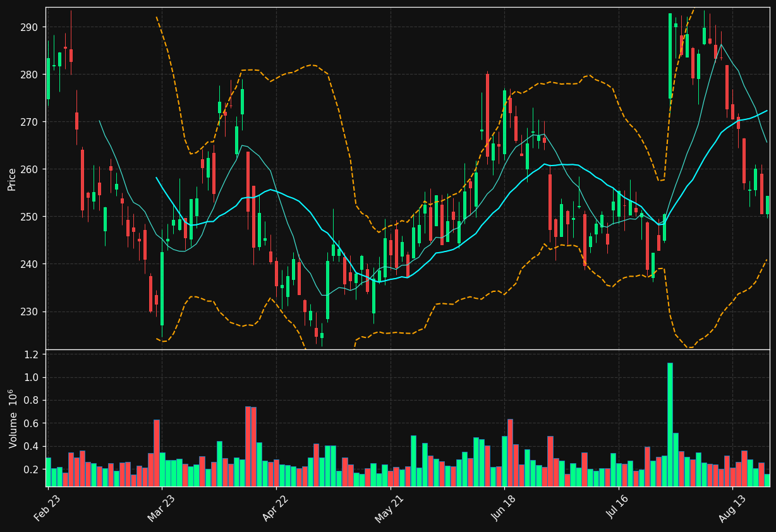
Task: Click the 'Jun 18' date label
Action: 504,509
